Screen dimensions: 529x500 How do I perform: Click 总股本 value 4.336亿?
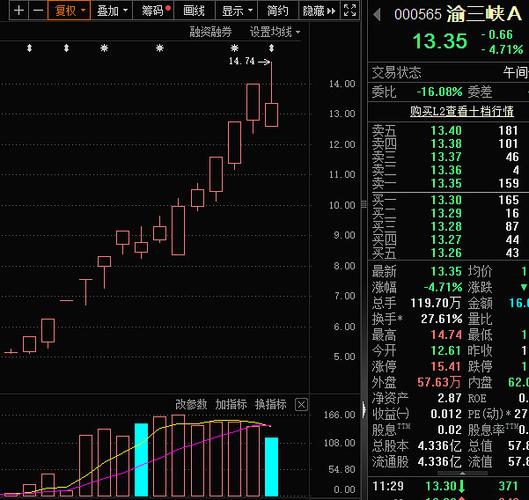pyautogui.click(x=439, y=446)
